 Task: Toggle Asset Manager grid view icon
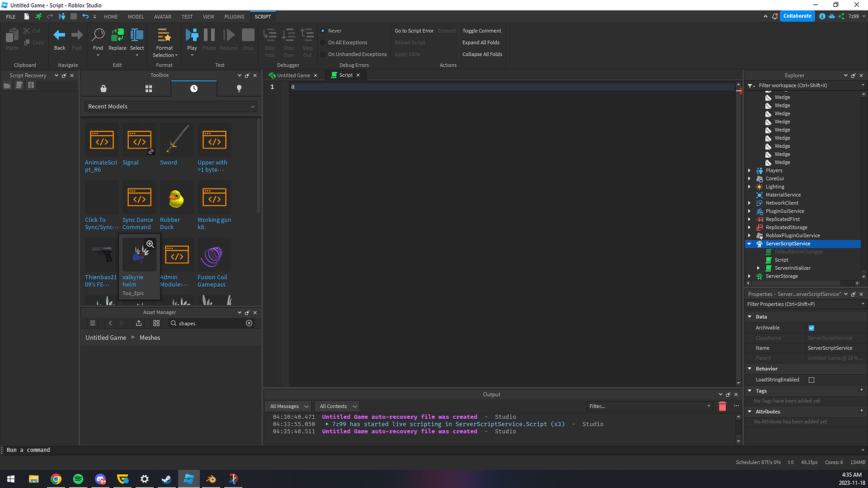pos(156,323)
